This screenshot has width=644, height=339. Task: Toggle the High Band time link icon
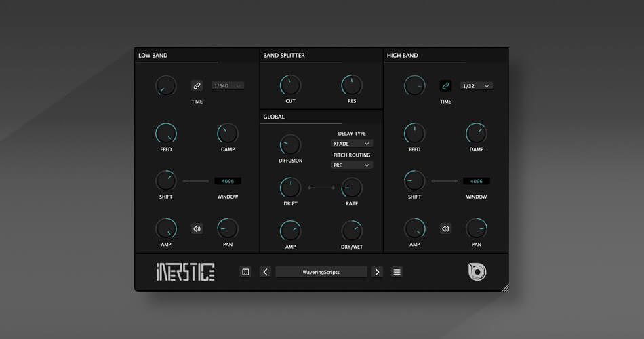[x=445, y=86]
